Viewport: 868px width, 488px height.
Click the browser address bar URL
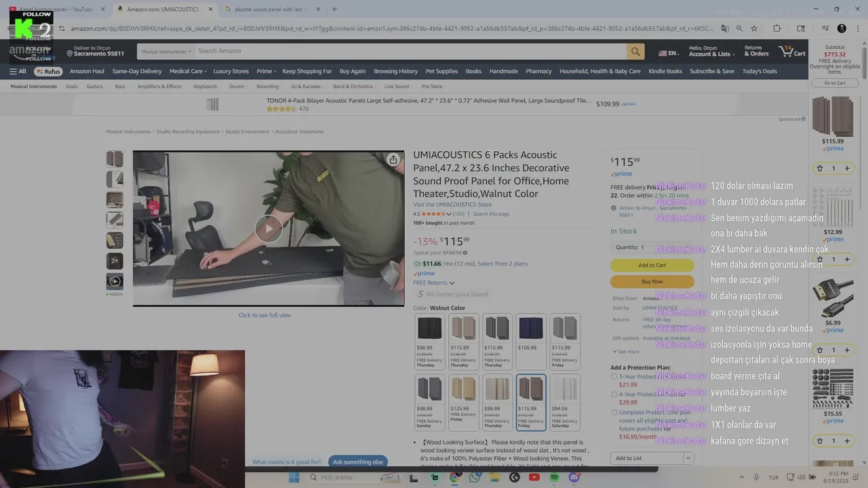point(391,28)
